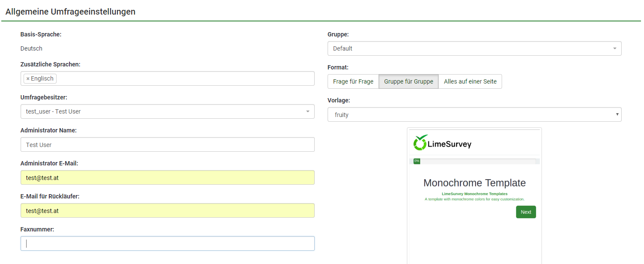Click the LimeSurvey logo in the template preview
Image resolution: width=644 pixels, height=264 pixels.
(x=442, y=143)
